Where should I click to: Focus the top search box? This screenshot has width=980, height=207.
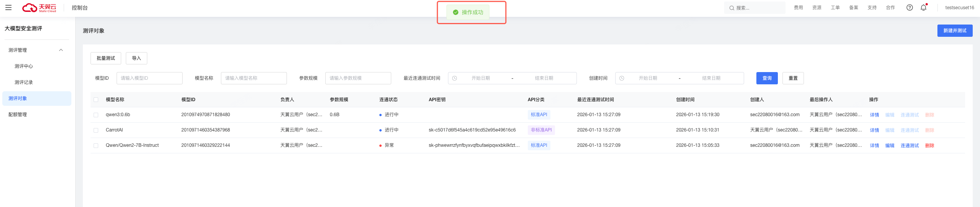[x=755, y=8]
